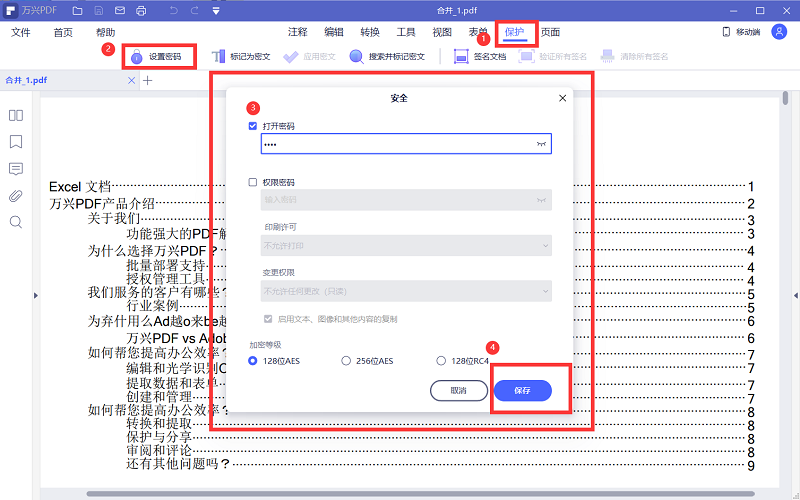Open the quick access customize dropdown arrow
The height and width of the screenshot is (500, 800).
coord(216,11)
